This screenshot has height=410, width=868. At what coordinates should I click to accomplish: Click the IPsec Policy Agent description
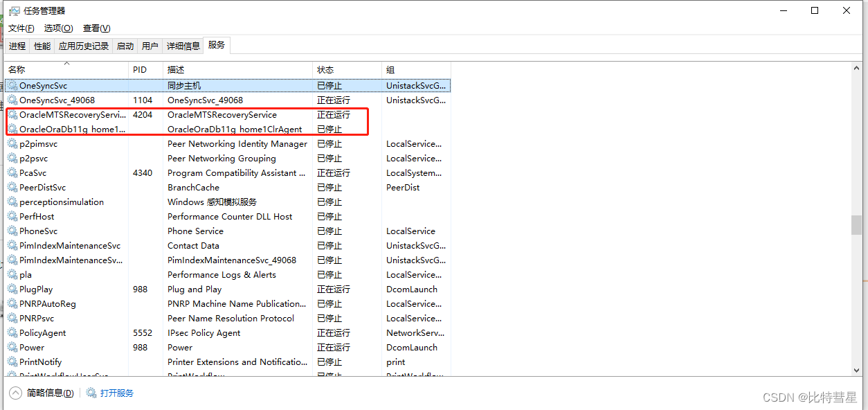[204, 333]
